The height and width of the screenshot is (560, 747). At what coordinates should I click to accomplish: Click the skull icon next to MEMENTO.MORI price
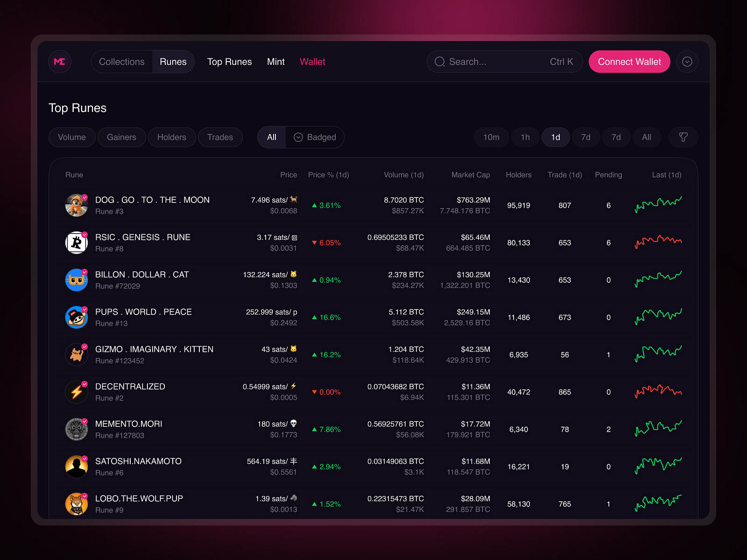pyautogui.click(x=293, y=424)
